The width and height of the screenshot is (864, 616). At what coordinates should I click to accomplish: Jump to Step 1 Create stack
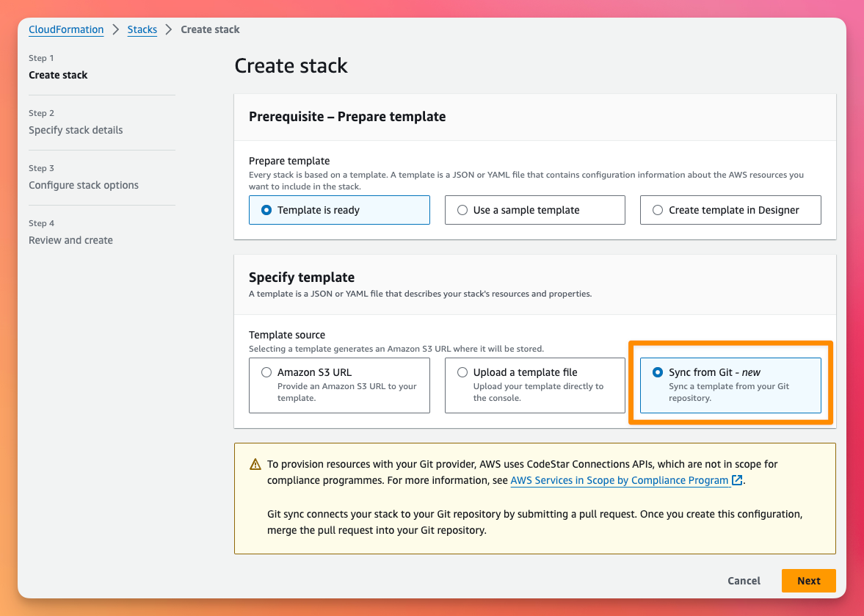pos(58,75)
